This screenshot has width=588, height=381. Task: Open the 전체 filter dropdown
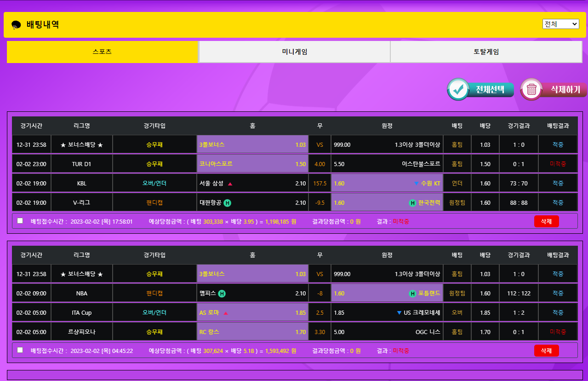point(560,24)
